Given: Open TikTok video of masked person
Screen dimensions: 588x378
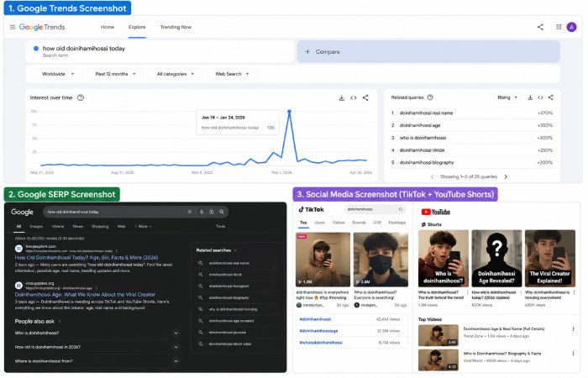Looking at the screenshot, I should pos(381,260).
